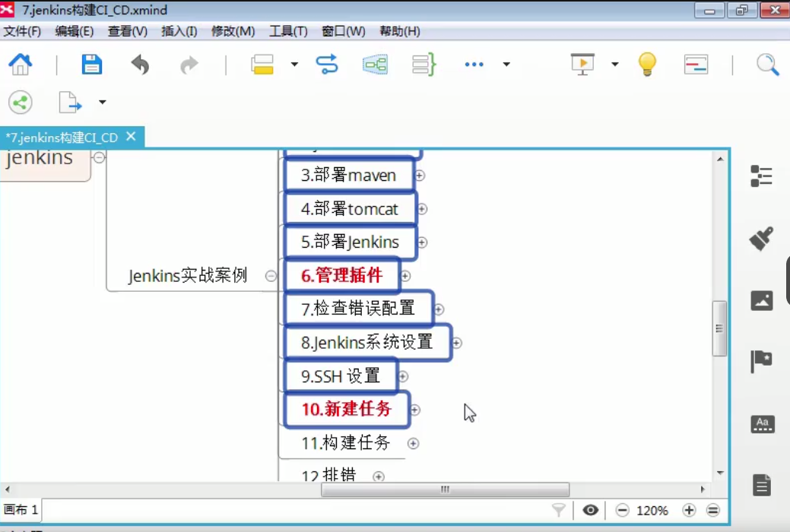This screenshot has height=532, width=790.
Task: Click the Home icon in toolbar
Action: click(x=21, y=65)
